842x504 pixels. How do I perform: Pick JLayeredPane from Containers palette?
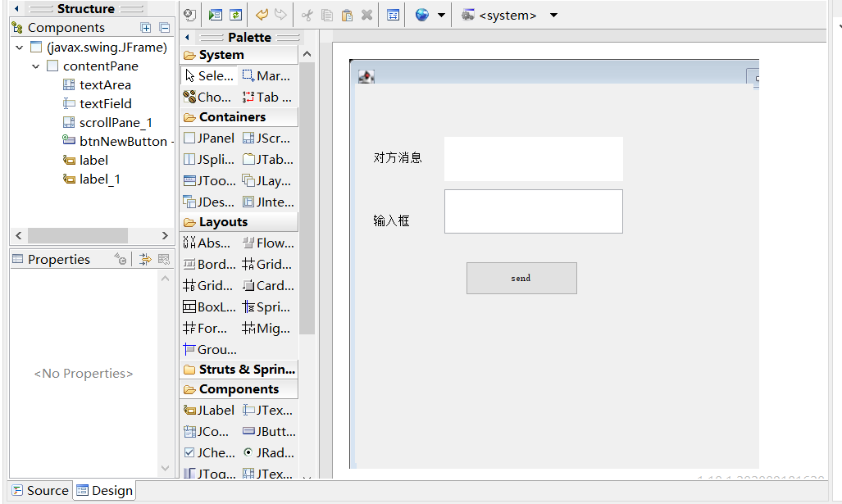(x=266, y=181)
